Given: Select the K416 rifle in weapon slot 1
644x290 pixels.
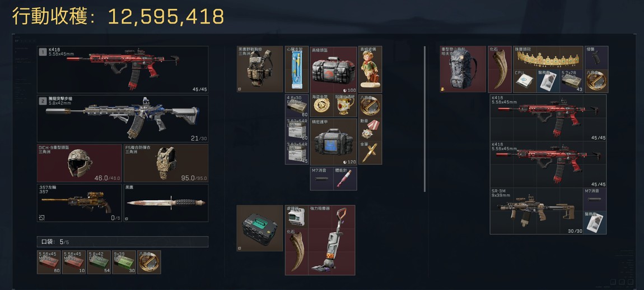Looking at the screenshot, I should point(123,70).
